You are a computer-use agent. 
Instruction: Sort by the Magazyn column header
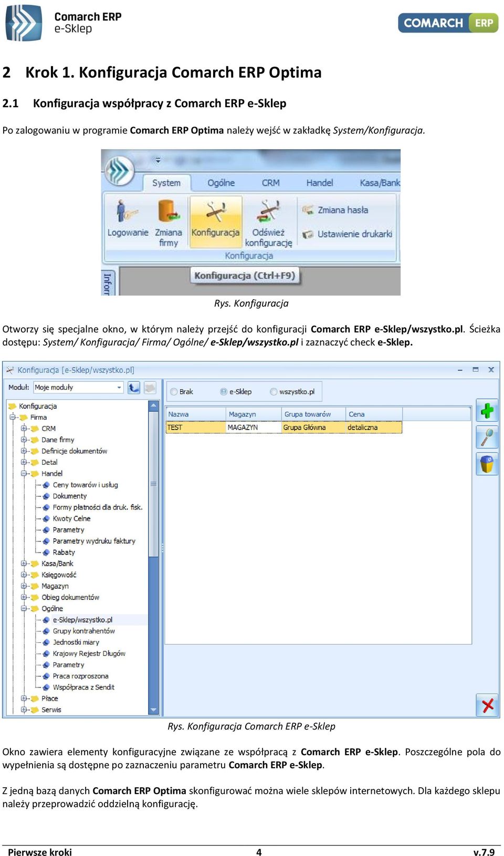254,414
